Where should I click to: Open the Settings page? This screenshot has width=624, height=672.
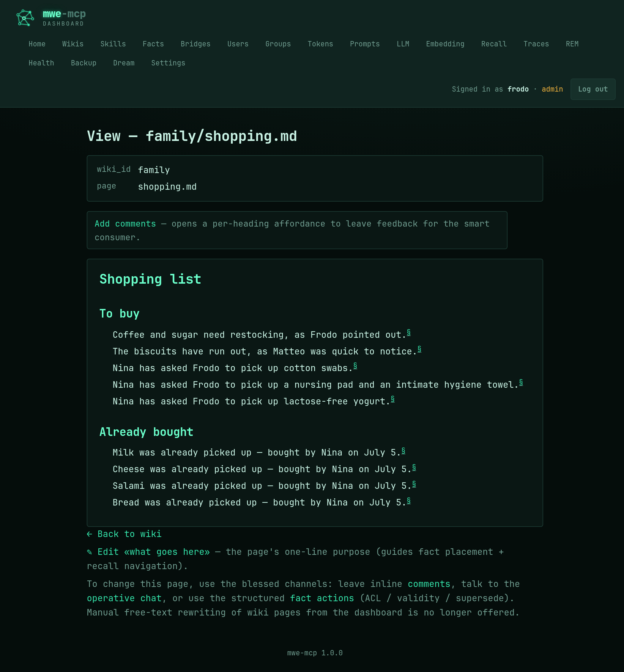pos(168,63)
